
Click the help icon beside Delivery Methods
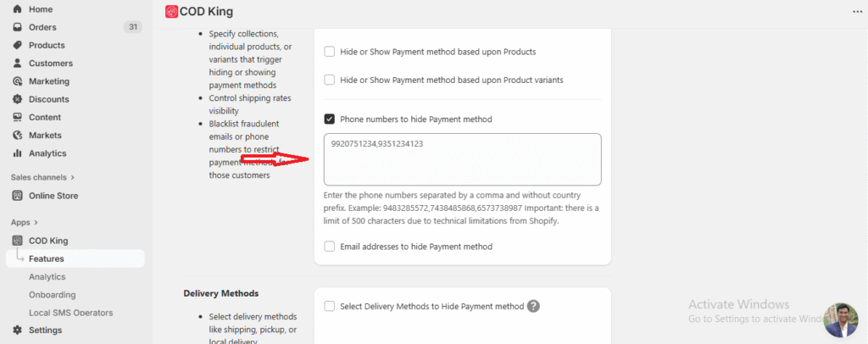534,307
